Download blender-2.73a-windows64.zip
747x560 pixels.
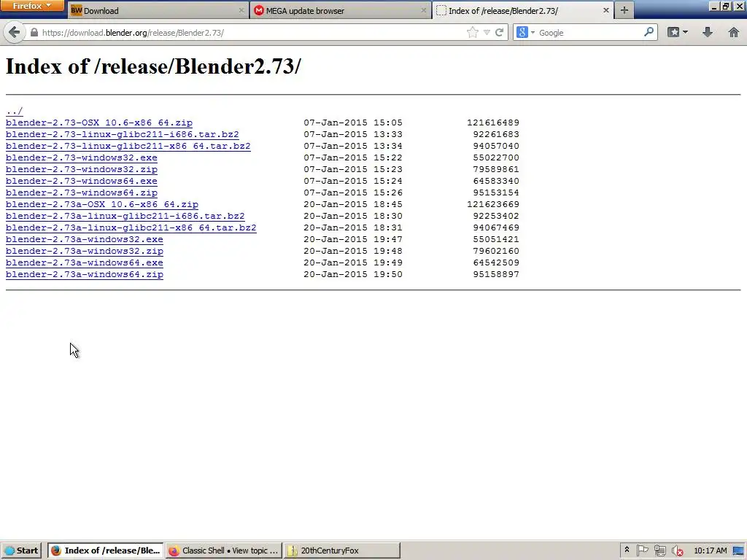[x=85, y=274]
